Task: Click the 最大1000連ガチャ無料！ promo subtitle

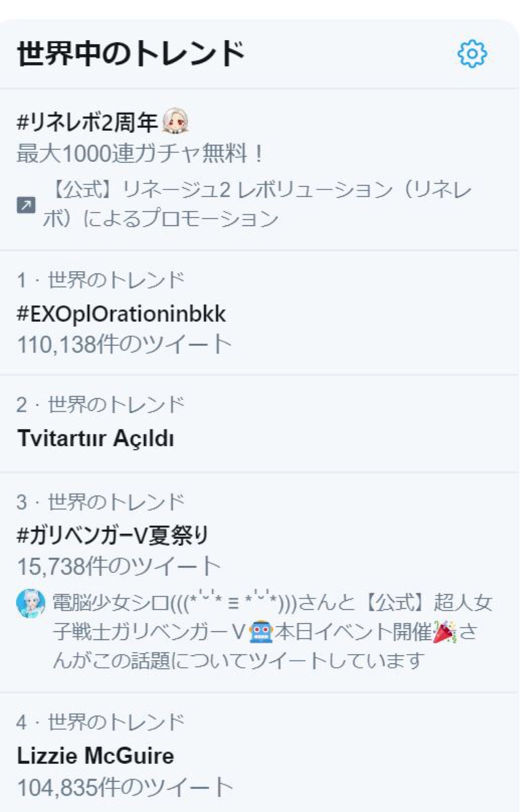Action: pos(140,153)
